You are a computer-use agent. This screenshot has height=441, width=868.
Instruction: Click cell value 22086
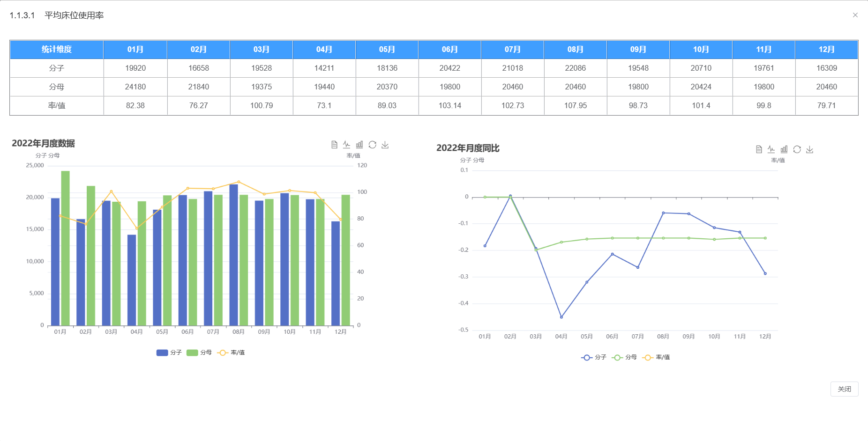(x=576, y=68)
